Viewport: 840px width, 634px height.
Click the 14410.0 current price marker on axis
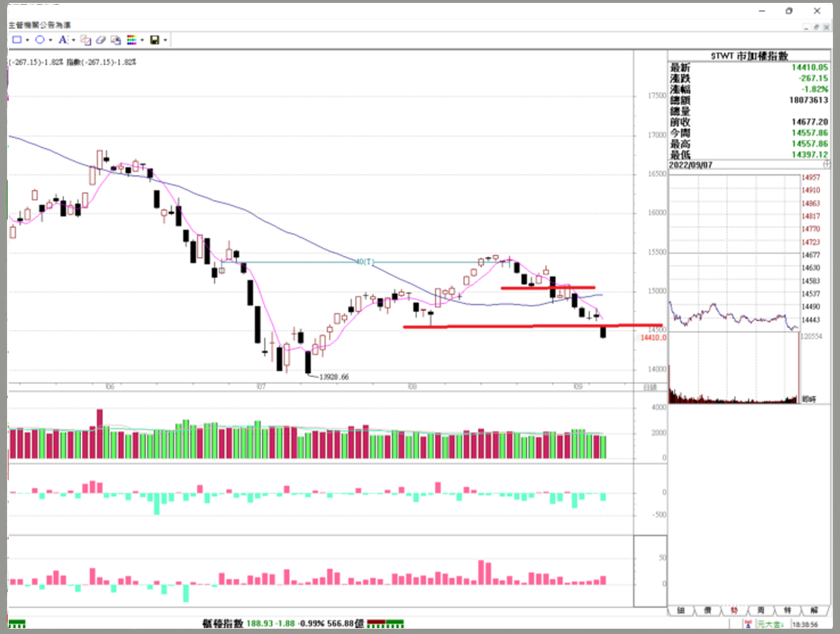653,338
